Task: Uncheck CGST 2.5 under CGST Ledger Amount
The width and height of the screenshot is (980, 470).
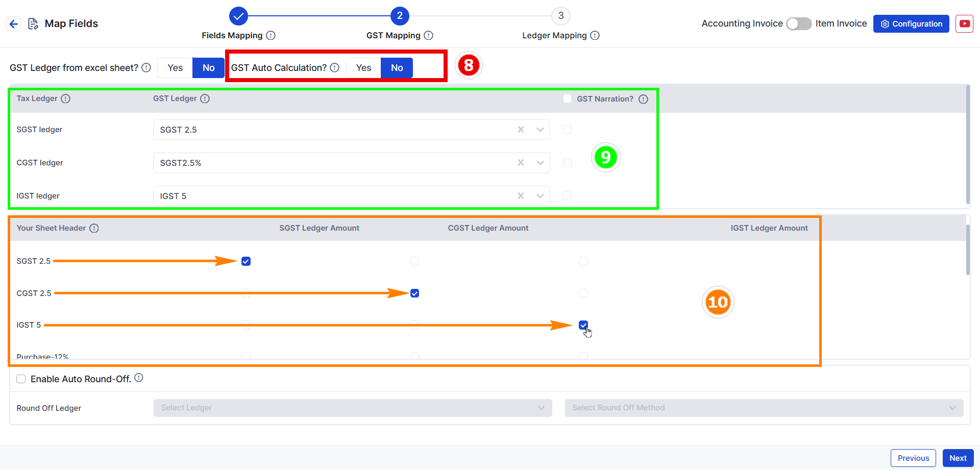Action: pos(414,293)
